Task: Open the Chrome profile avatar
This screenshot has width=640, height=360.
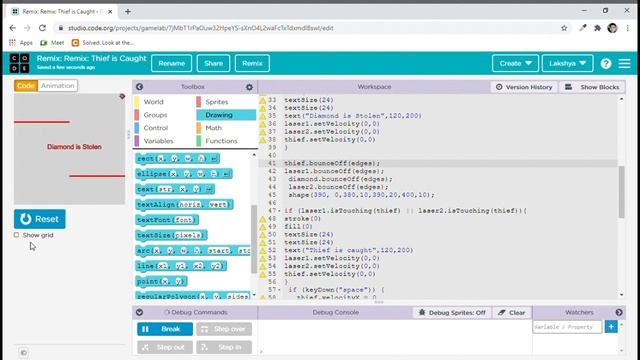Action: coord(612,28)
